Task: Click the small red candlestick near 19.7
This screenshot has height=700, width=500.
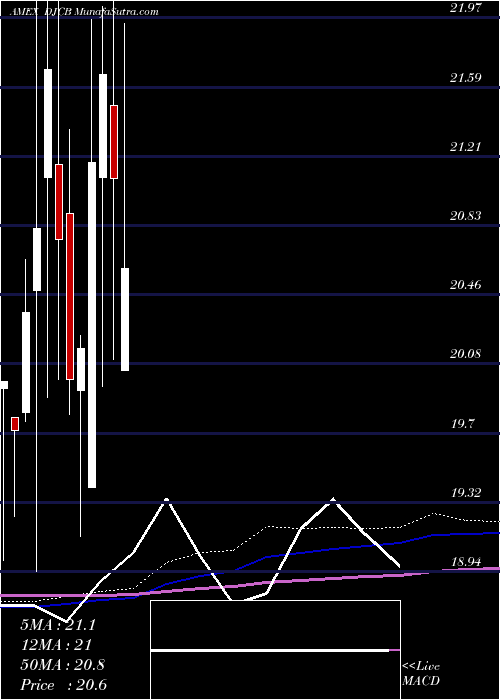Action: tap(15, 424)
